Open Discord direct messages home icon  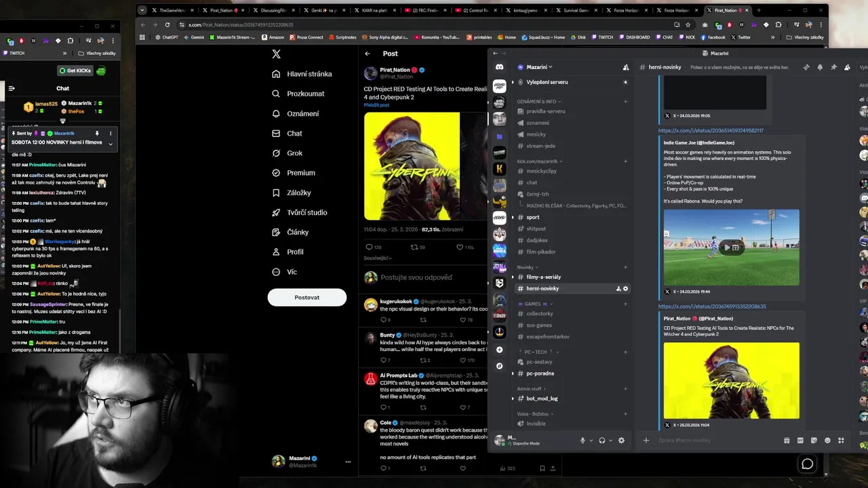click(x=499, y=67)
